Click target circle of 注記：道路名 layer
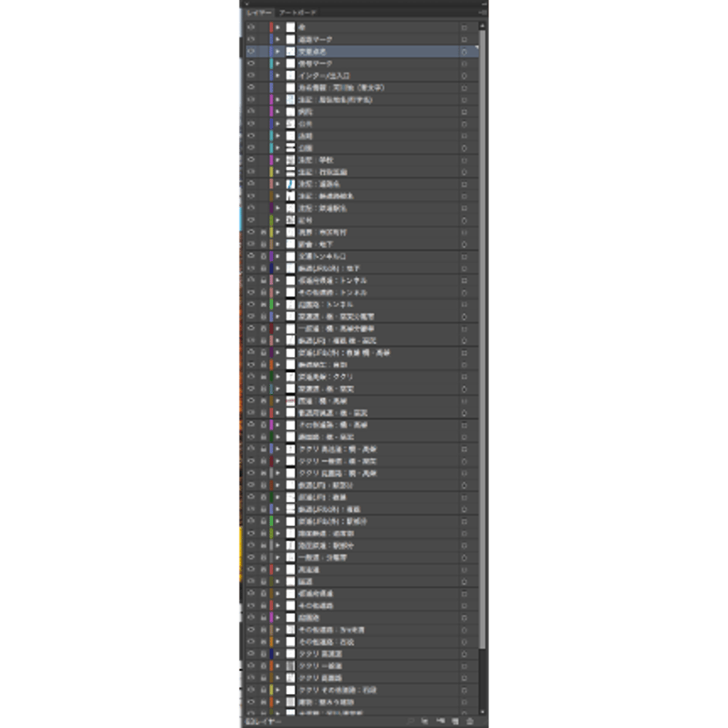 tap(464, 184)
